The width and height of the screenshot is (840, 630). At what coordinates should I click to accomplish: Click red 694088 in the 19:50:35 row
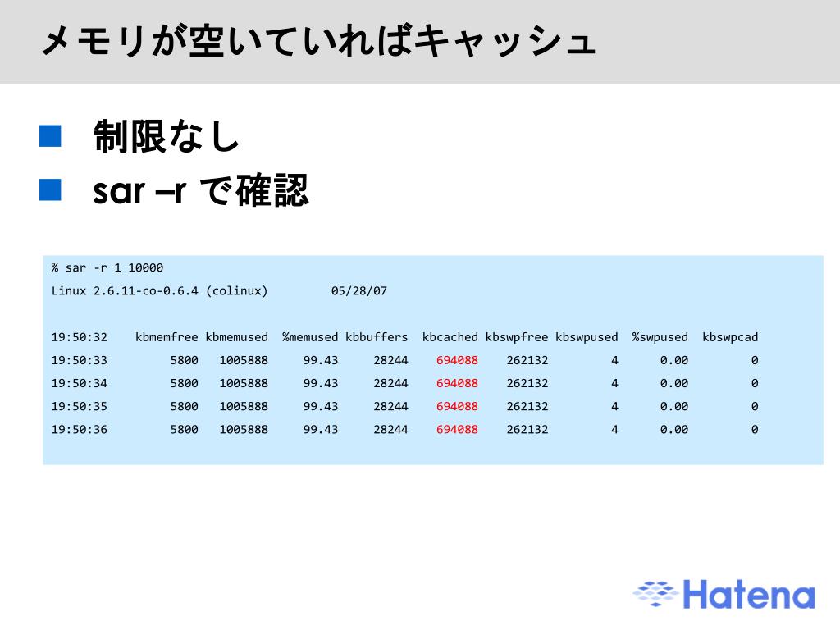[x=457, y=406]
